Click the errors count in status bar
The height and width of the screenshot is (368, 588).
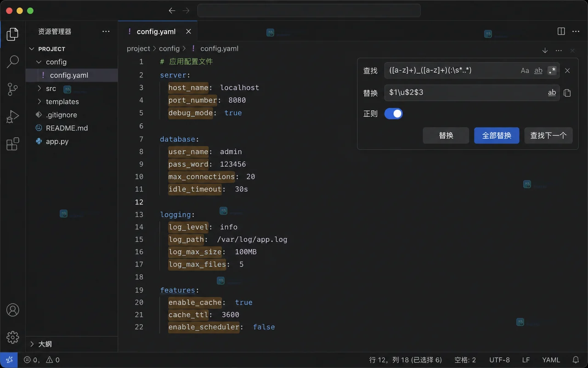(32, 360)
